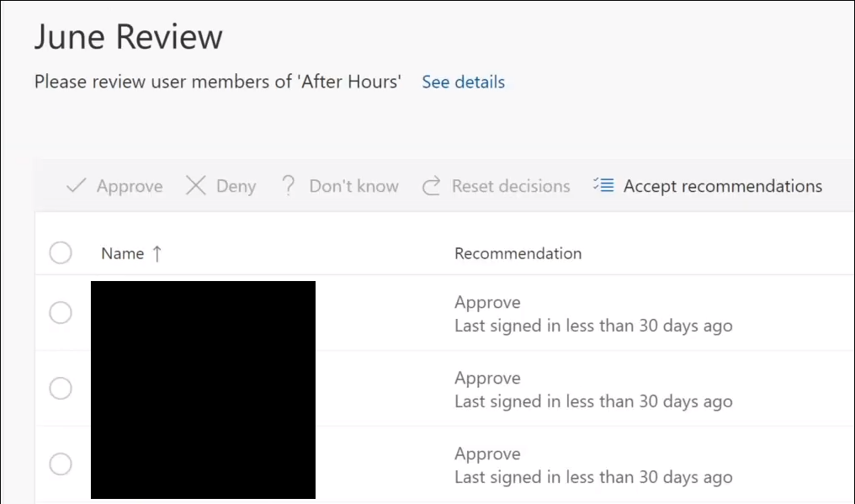The image size is (855, 504).
Task: Select the first user row's circle
Action: click(x=61, y=313)
